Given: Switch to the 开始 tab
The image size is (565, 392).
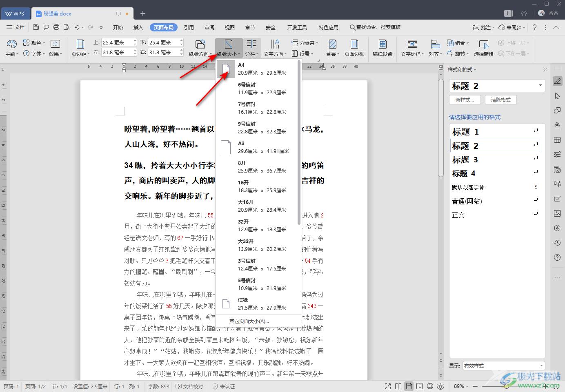Looking at the screenshot, I should point(118,27).
